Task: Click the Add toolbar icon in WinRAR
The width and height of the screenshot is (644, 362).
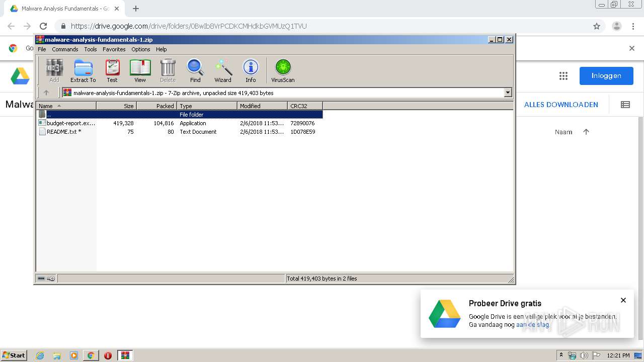Action: coord(54,70)
